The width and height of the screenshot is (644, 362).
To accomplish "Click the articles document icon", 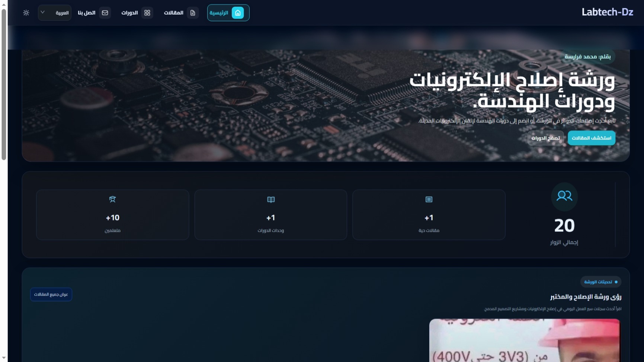I will point(193,13).
